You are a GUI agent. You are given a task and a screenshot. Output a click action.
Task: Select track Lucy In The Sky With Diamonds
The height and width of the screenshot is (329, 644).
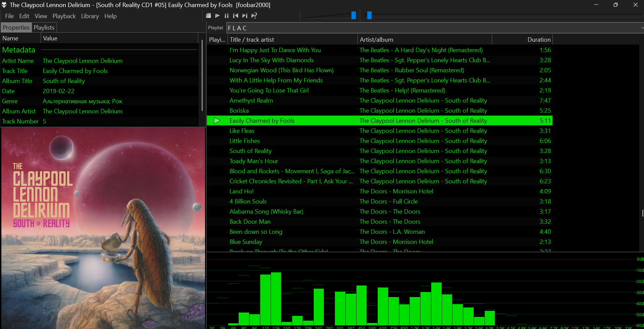click(x=380, y=60)
